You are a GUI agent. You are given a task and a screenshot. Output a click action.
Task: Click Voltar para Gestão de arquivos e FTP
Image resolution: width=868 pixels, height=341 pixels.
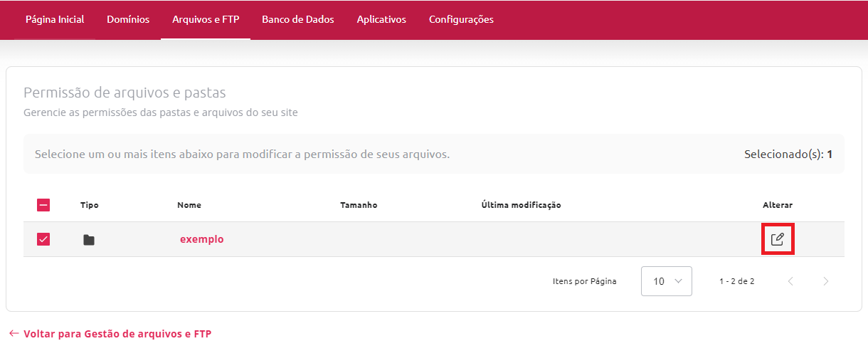coord(110,333)
